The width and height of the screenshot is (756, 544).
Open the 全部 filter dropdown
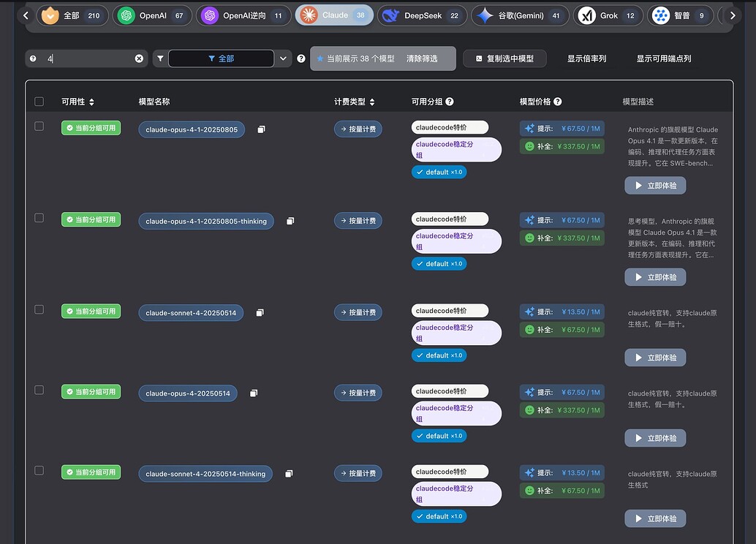pyautogui.click(x=221, y=58)
